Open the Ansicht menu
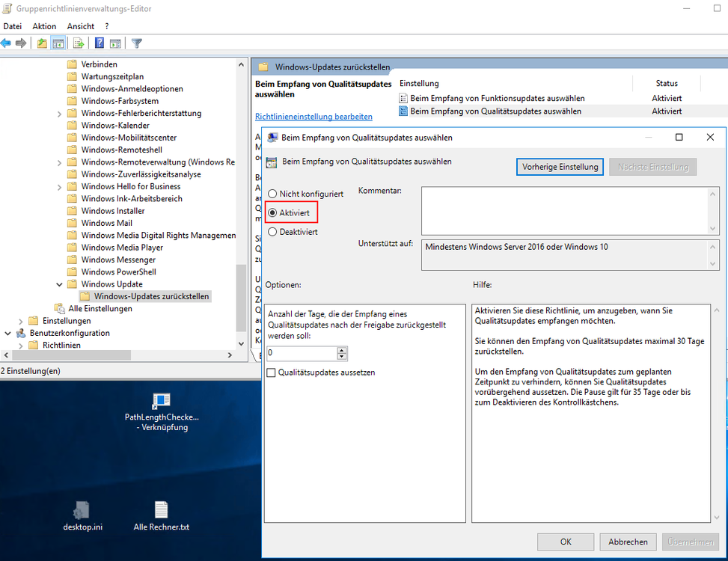The width and height of the screenshot is (728, 561). click(81, 26)
